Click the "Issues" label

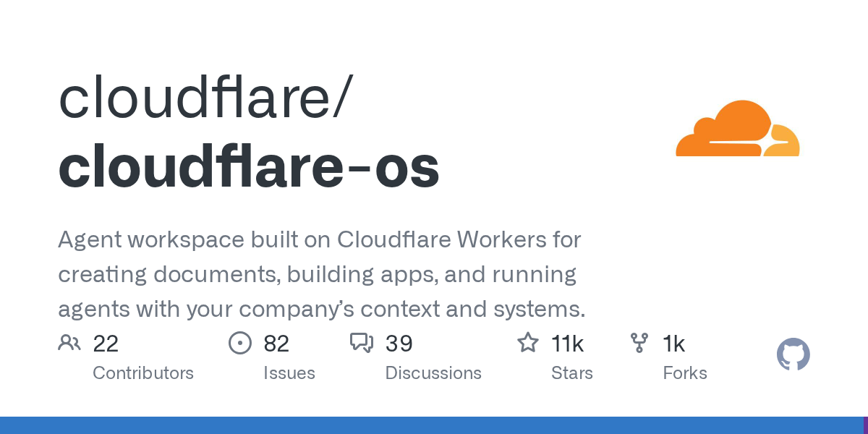pyautogui.click(x=289, y=373)
